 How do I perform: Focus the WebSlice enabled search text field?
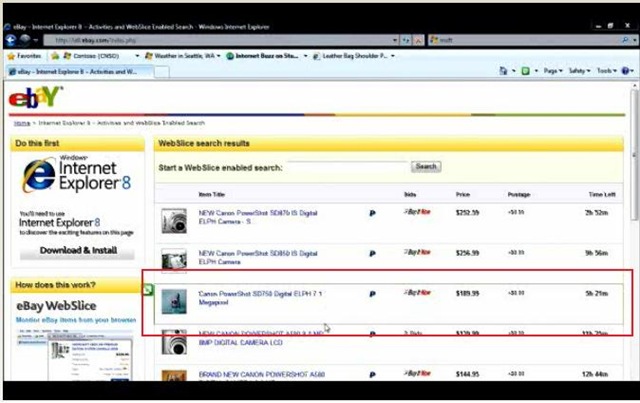[x=348, y=167]
